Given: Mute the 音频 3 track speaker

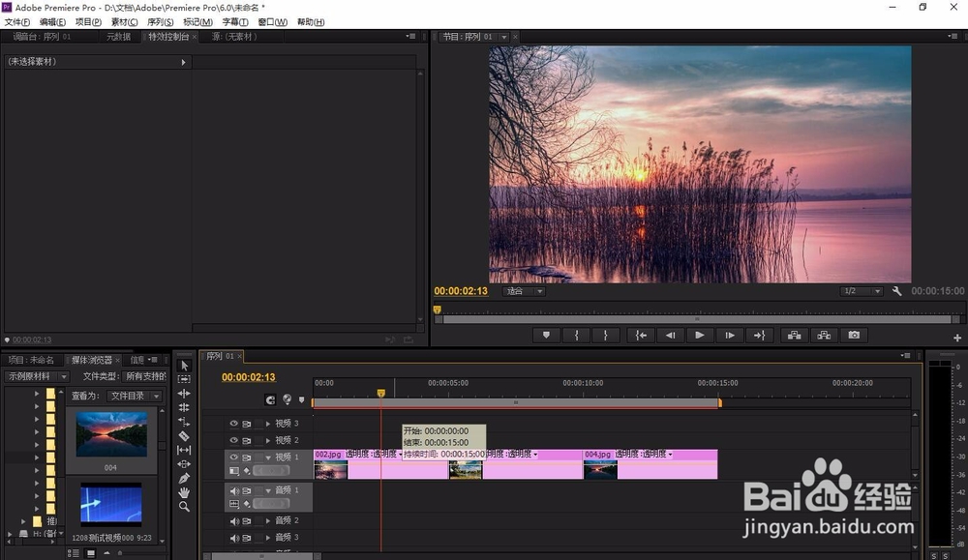Looking at the screenshot, I should tap(234, 538).
